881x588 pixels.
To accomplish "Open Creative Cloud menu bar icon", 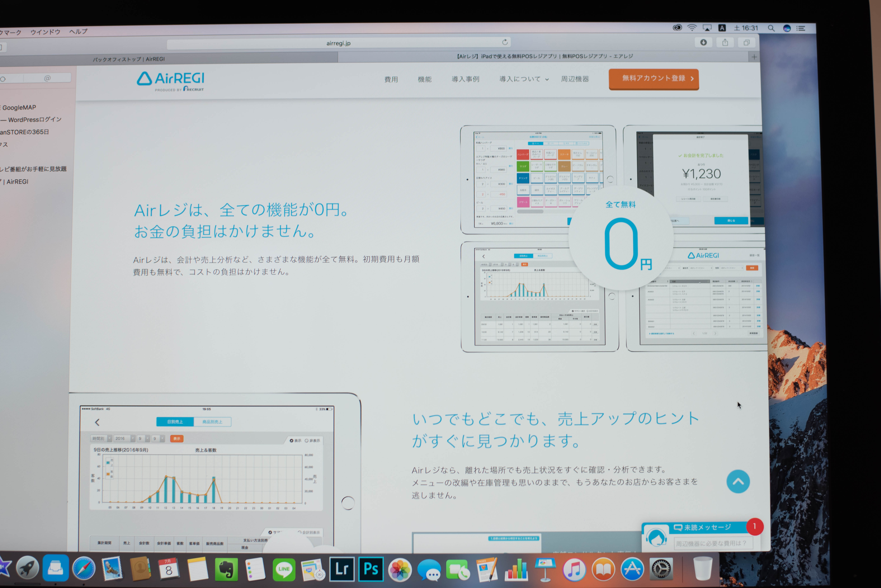I will coord(677,28).
